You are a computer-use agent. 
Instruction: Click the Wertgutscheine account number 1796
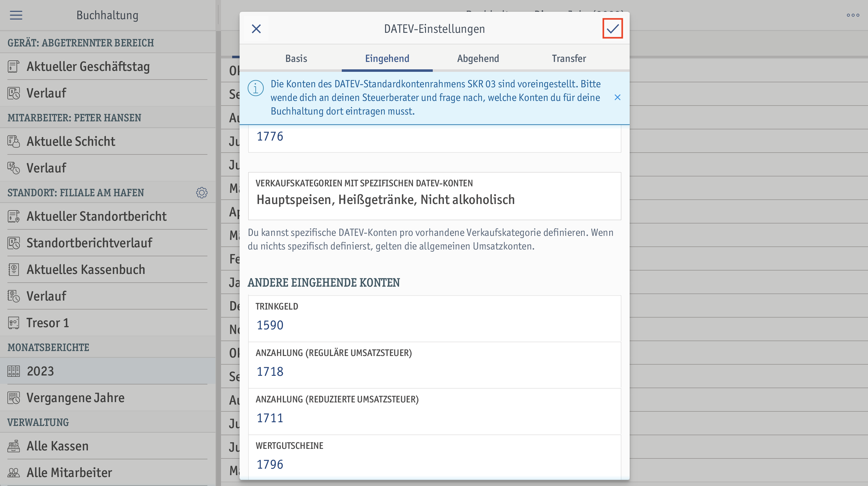coord(269,465)
